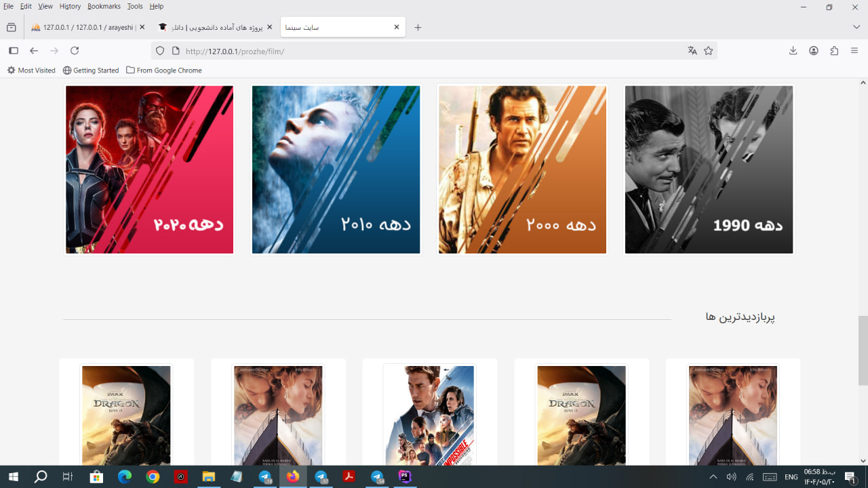868x488 pixels.
Task: Open the 'دهه ۲۰۱۰' decade card
Action: click(x=336, y=169)
